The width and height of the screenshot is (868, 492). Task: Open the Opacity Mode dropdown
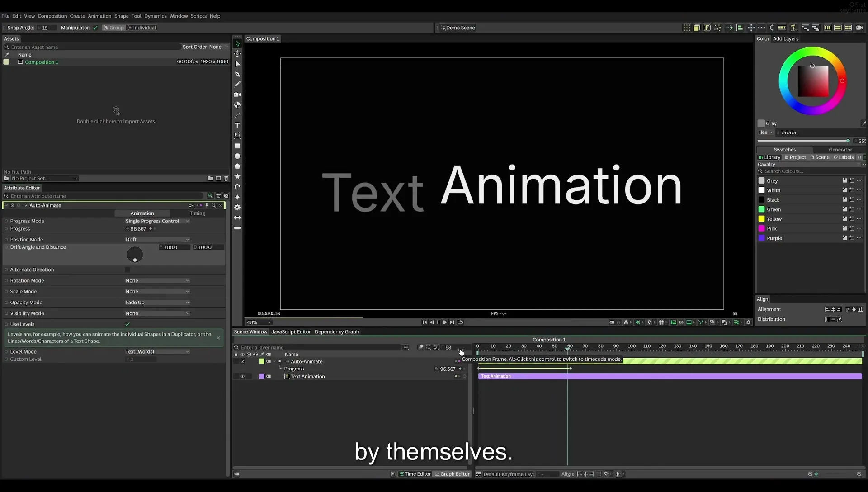click(157, 303)
